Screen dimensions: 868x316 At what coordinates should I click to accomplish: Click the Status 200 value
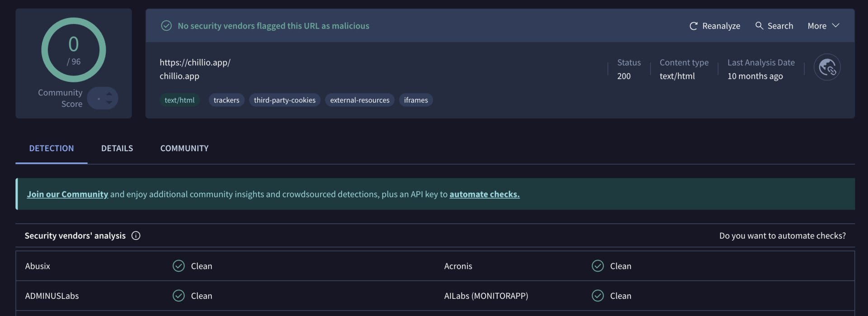point(624,76)
